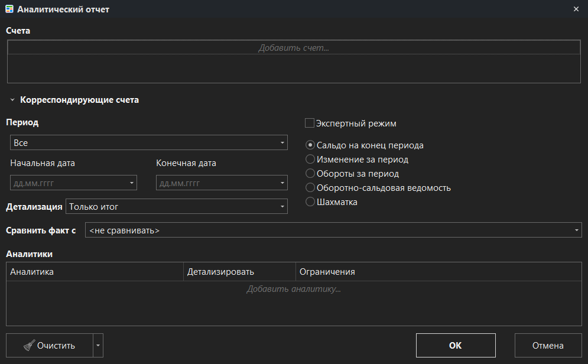
Task: Open the Конечная дата date picker
Action: (x=278, y=183)
